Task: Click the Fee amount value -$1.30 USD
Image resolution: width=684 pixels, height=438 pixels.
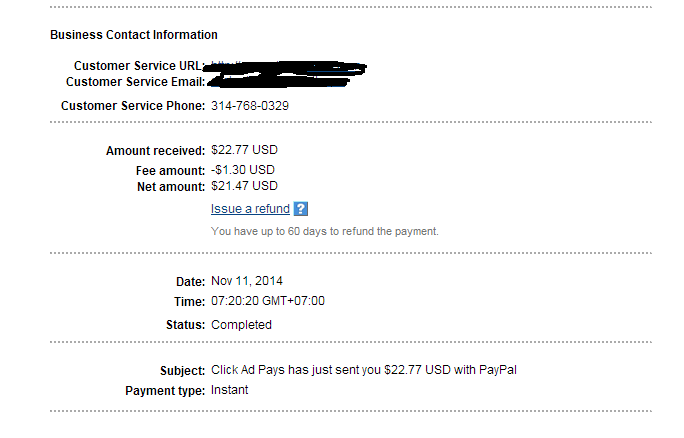Action: click(x=243, y=170)
